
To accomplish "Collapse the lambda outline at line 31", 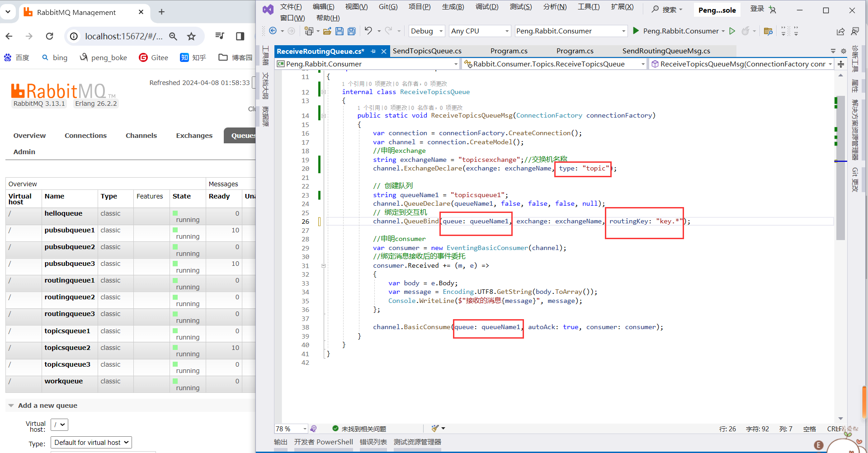I will pos(323,266).
